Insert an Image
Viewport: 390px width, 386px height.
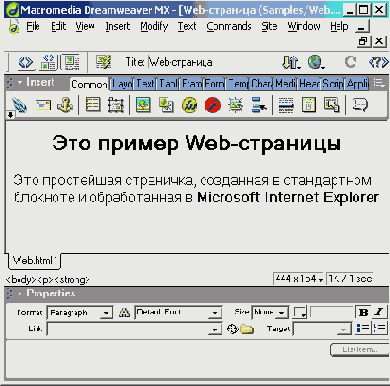pos(143,105)
